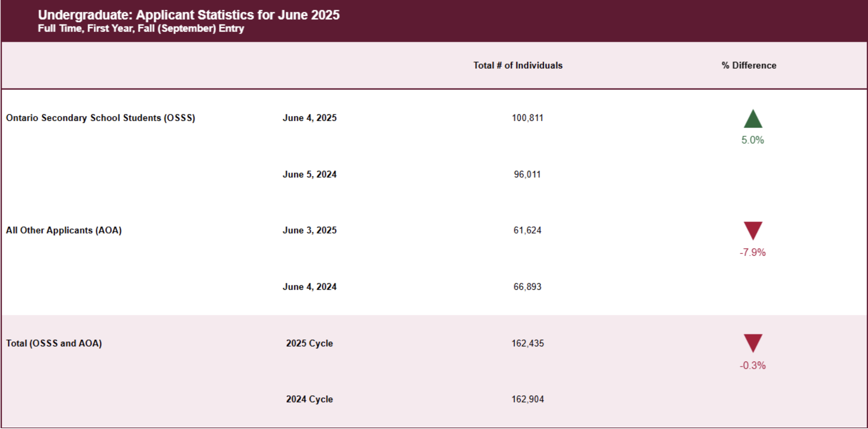This screenshot has width=868, height=429.
Task: Select the -0.3% difference value
Action: pos(753,365)
